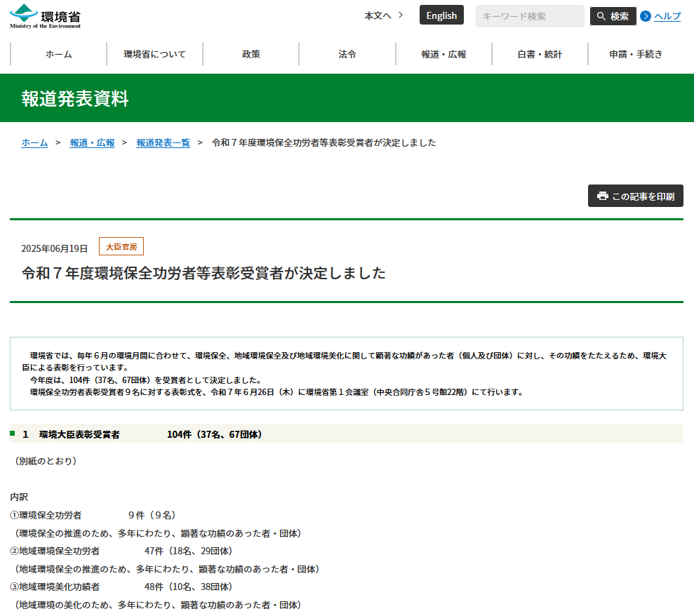Screen dimensions: 694x616
Task: Switch language using the English button
Action: click(441, 15)
